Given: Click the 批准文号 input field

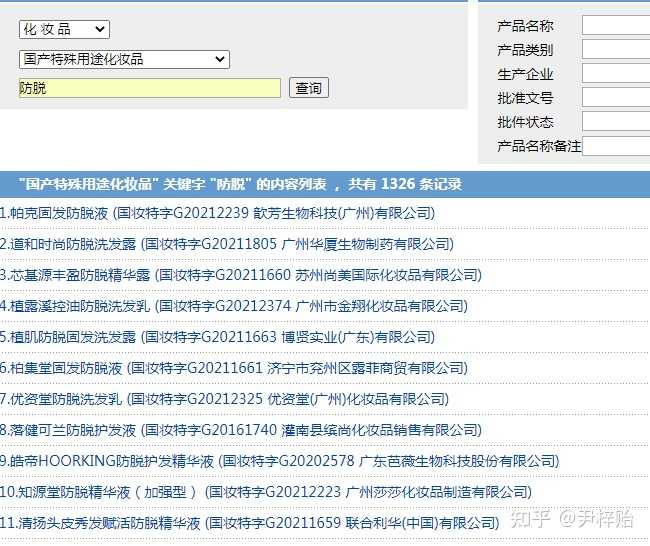Looking at the screenshot, I should point(616,98).
